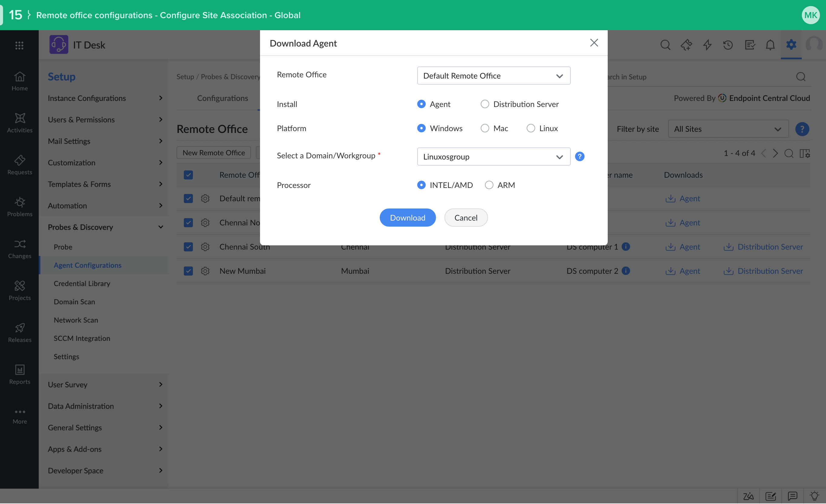826x504 pixels.
Task: Open Changes module in sidebar
Action: [x=19, y=249]
